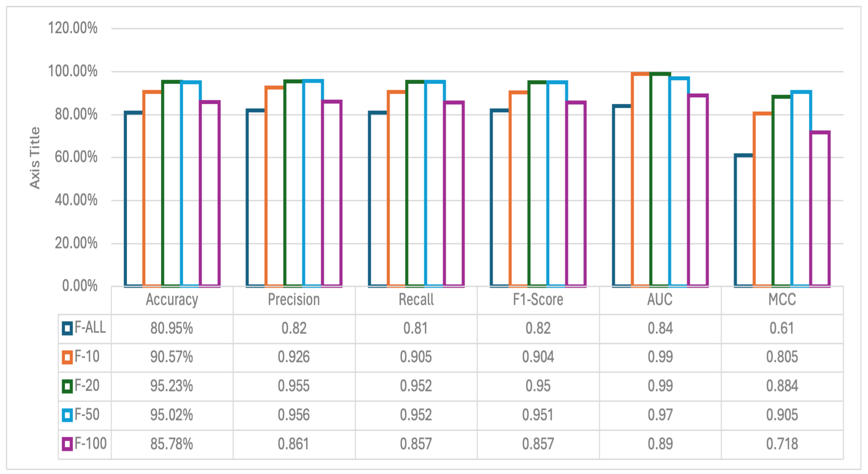The width and height of the screenshot is (868, 474).
Task: Click the F1-Score category label
Action: click(x=538, y=299)
